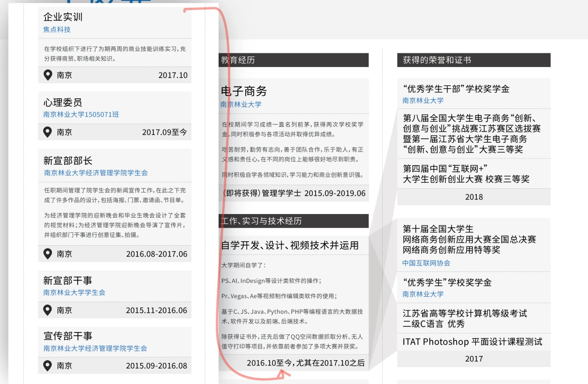
Task: Click the 电子商务 degree title
Action: click(244, 91)
